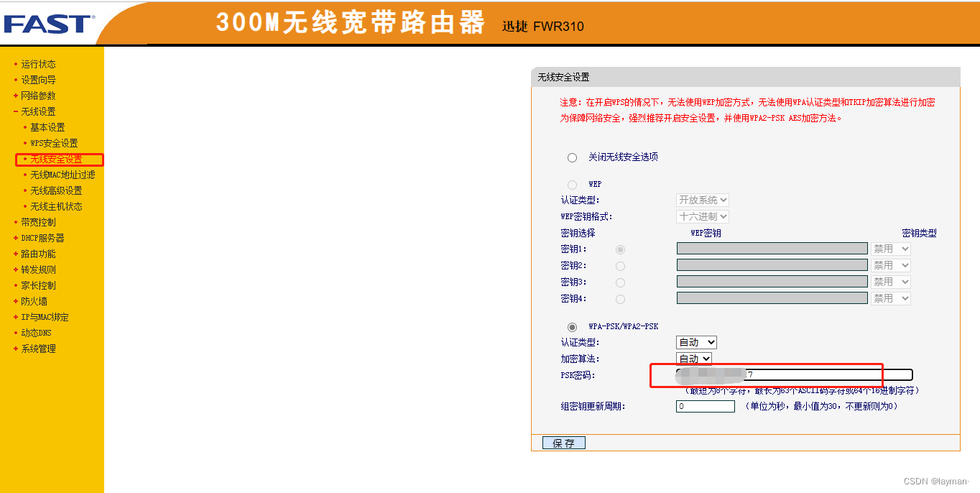
Task: Open 无线高级设置 submenu
Action: pyautogui.click(x=56, y=190)
